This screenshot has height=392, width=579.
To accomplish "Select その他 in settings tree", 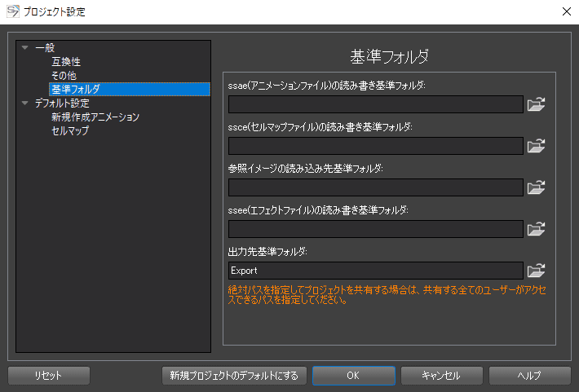I will (x=64, y=75).
